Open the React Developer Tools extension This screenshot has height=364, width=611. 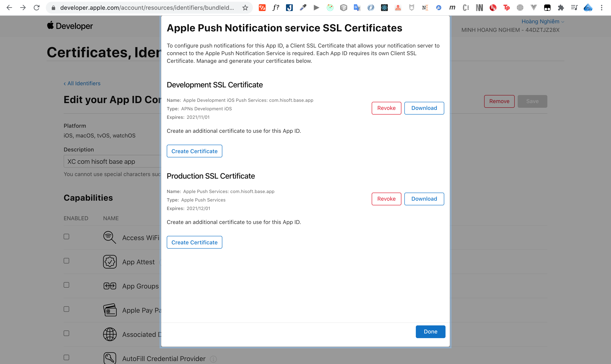(384, 8)
